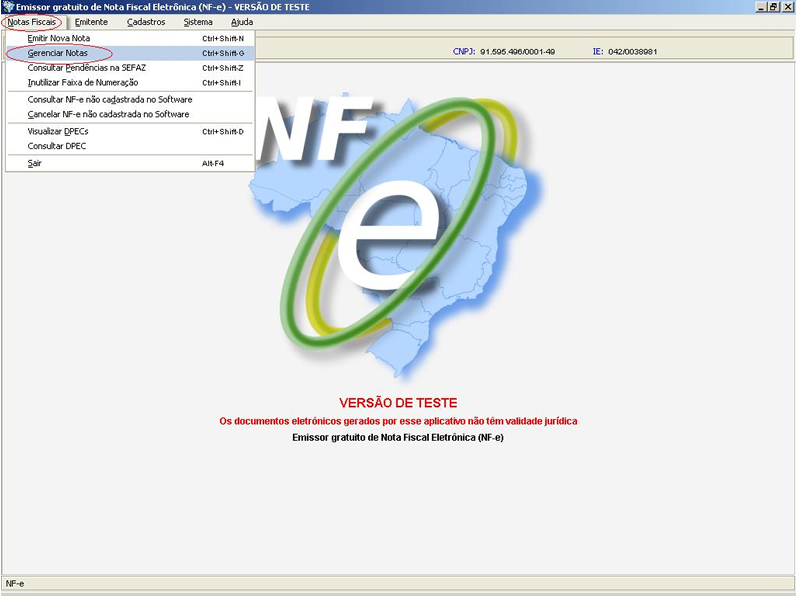Screen dimensions: 800x600
Task: Select Consultar NF-e não cadastrada no Software
Action: (x=130, y=99)
